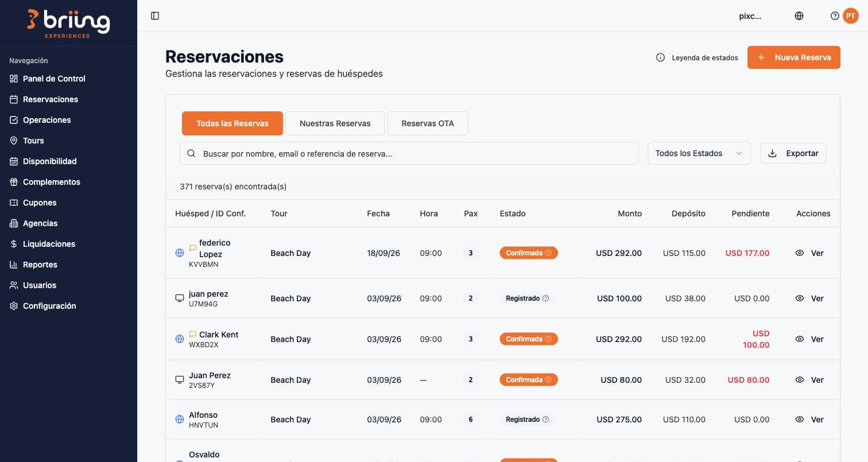
Task: Open the Todos los Estados dropdown
Action: pyautogui.click(x=699, y=153)
